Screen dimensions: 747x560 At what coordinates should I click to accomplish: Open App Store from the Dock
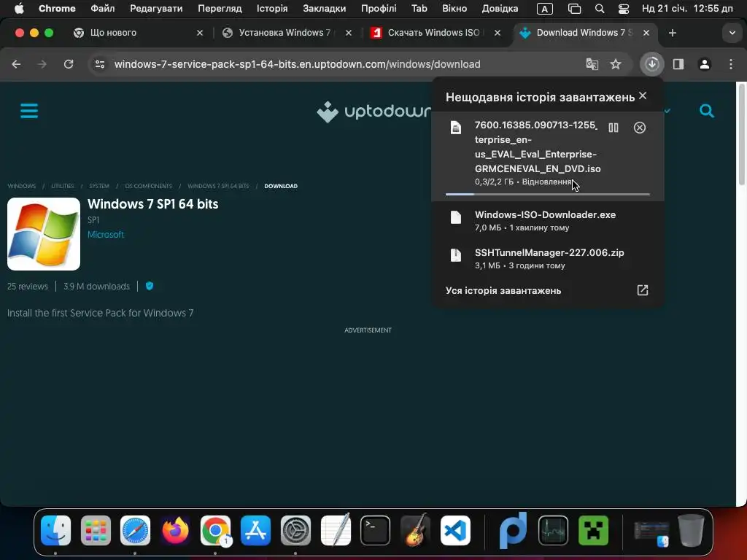coord(255,530)
